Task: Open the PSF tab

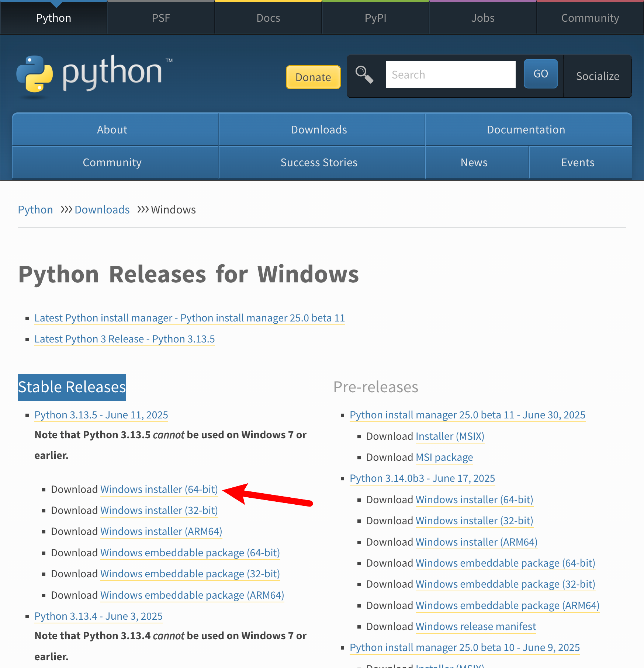Action: pyautogui.click(x=161, y=18)
